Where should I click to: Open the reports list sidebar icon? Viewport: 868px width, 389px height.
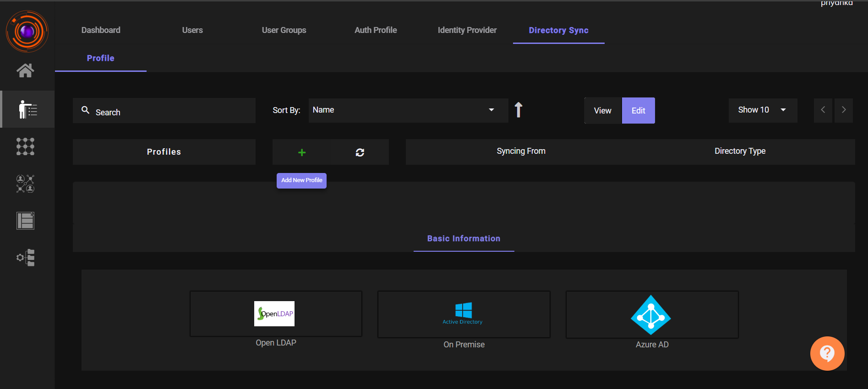(25, 221)
